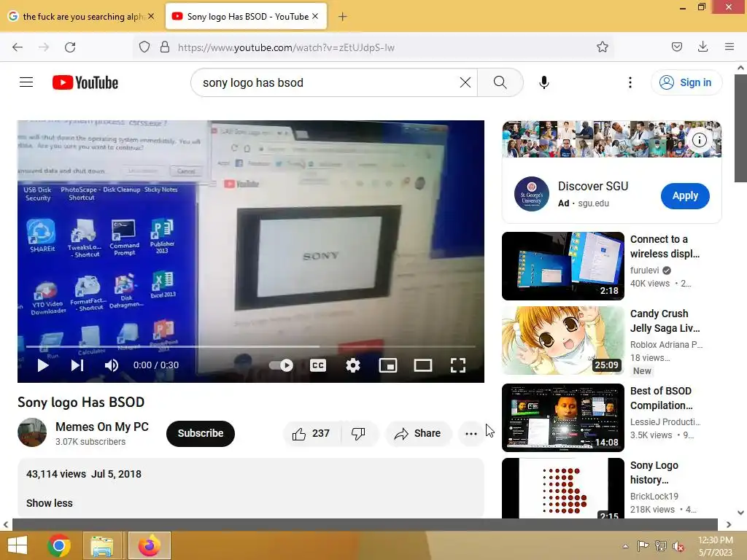Image resolution: width=747 pixels, height=560 pixels.
Task: Click Sign in button
Action: click(686, 82)
